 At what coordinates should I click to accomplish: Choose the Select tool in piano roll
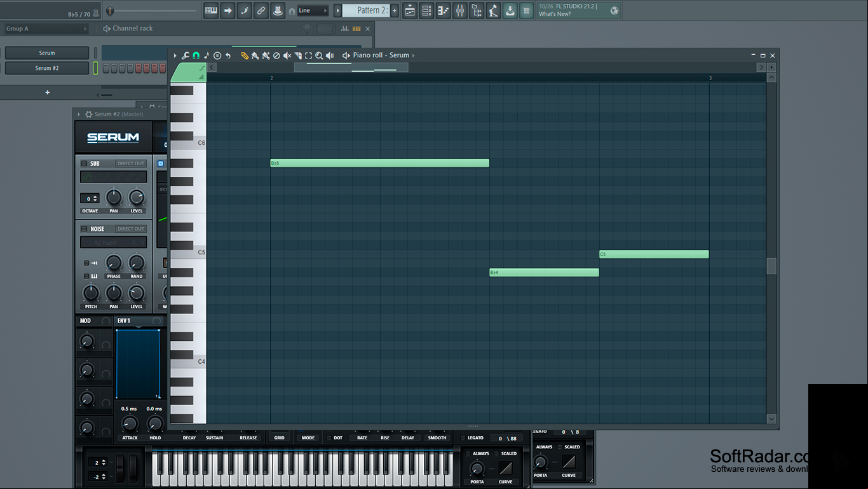pyautogui.click(x=308, y=55)
